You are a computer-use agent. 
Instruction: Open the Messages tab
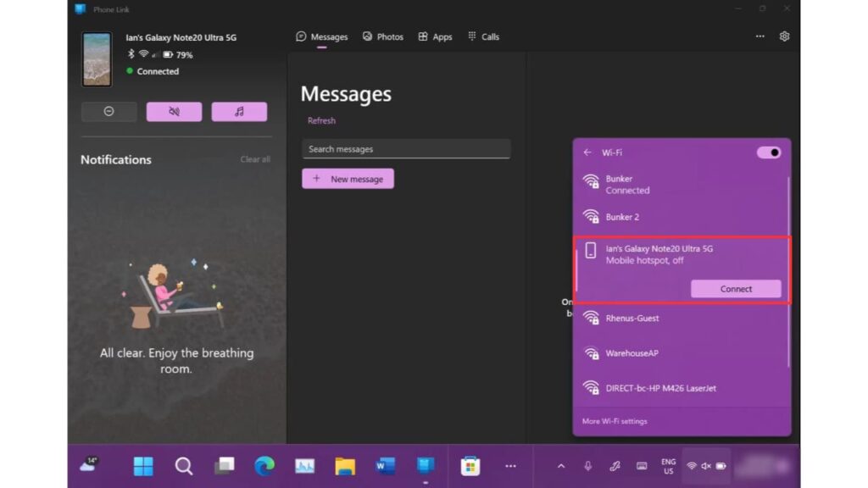322,36
